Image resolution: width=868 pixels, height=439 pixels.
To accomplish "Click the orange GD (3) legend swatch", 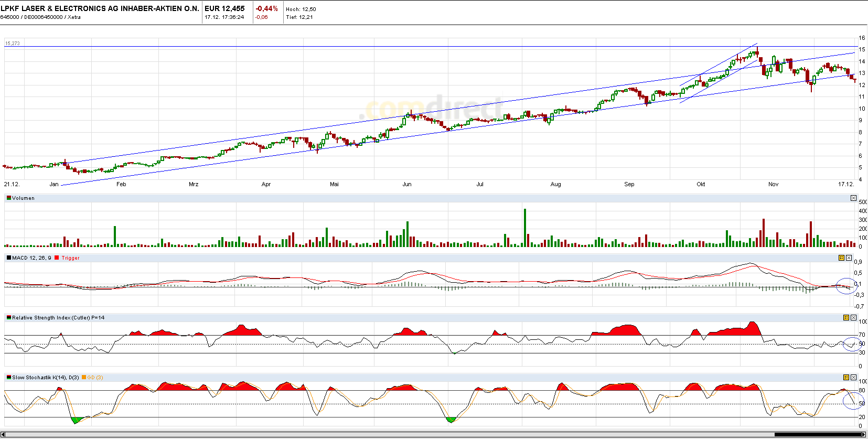I will click(x=84, y=377).
